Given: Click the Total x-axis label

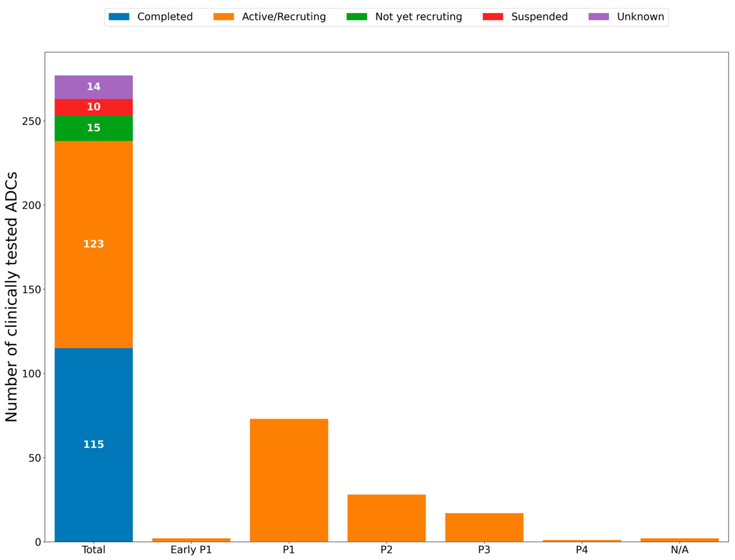Looking at the screenshot, I should pos(94,550).
